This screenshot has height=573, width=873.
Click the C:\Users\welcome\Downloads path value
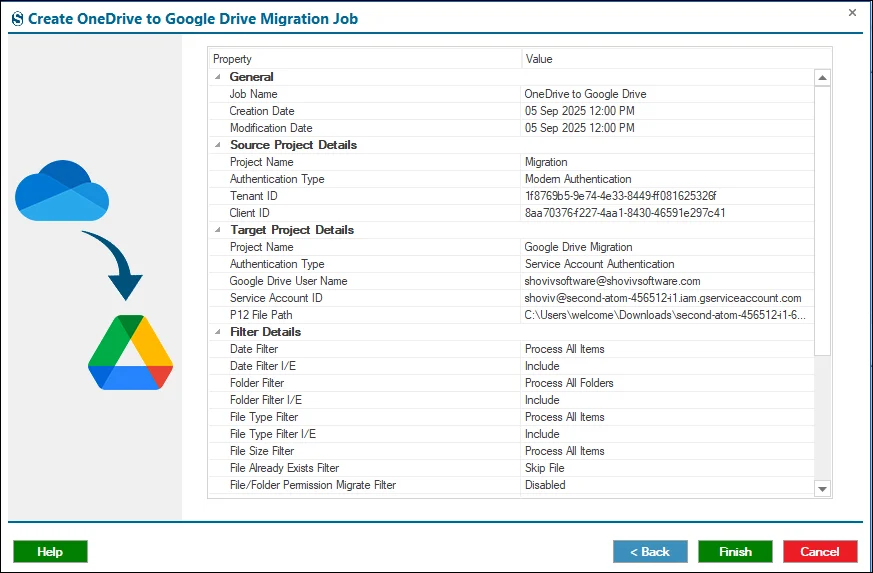click(x=665, y=315)
